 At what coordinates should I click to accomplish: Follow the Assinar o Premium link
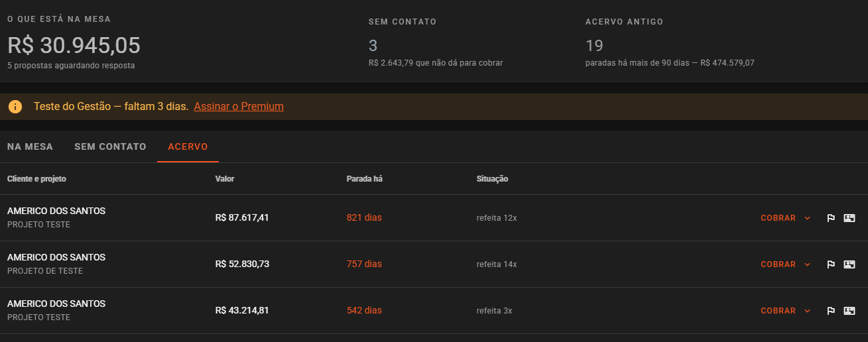(x=239, y=107)
